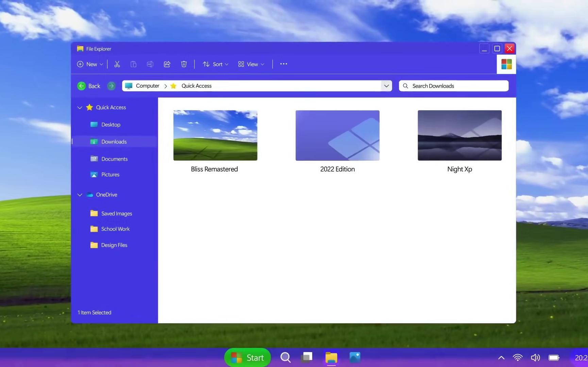Select Documents in the sidebar
588x367 pixels.
point(115,159)
